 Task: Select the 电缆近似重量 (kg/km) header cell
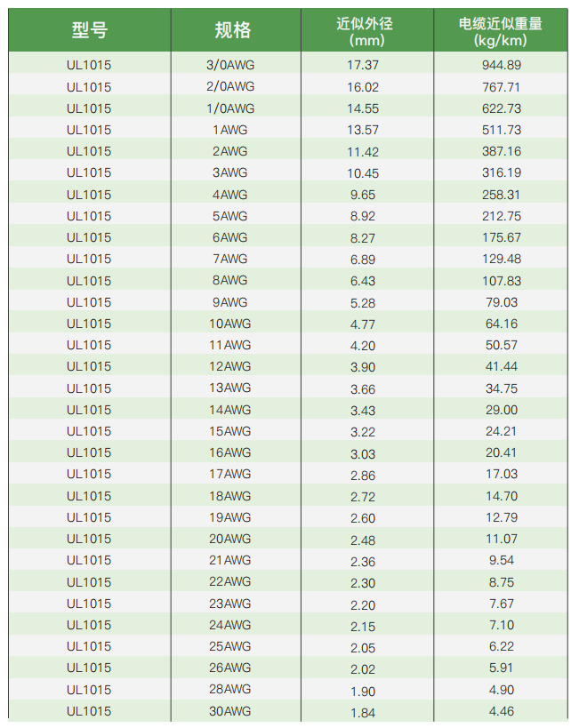coord(500,31)
